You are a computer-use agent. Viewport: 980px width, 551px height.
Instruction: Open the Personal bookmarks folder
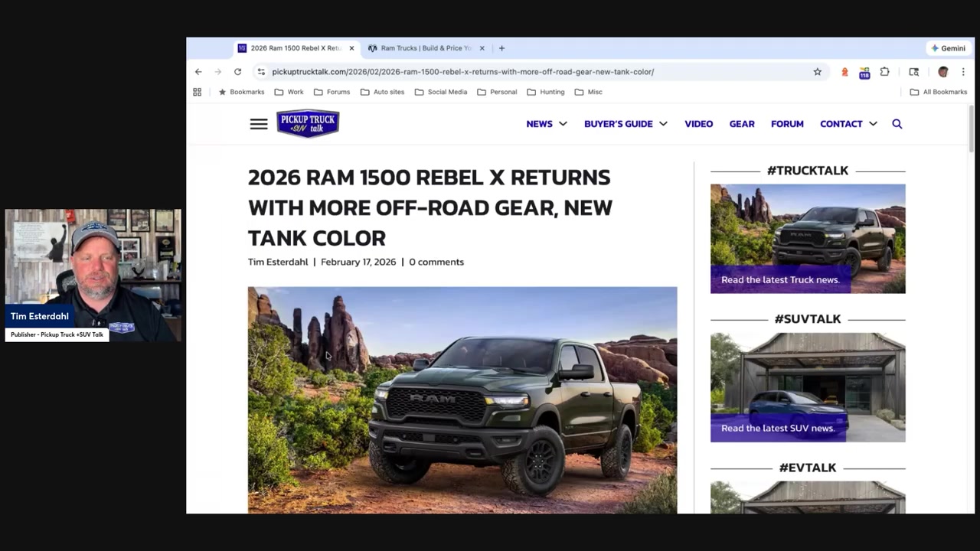point(497,92)
